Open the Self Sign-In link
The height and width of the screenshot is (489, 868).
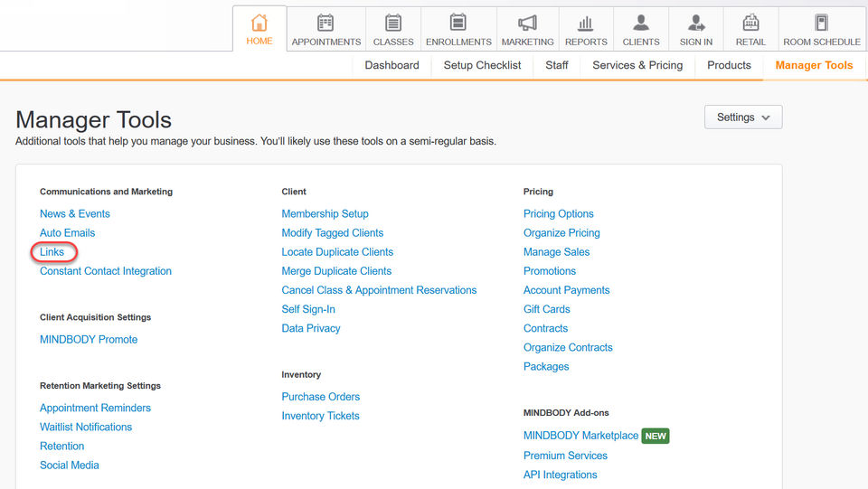coord(308,309)
